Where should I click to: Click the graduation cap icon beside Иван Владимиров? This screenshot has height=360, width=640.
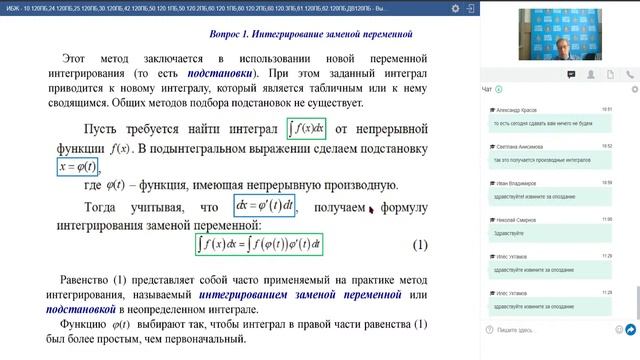click(x=492, y=183)
